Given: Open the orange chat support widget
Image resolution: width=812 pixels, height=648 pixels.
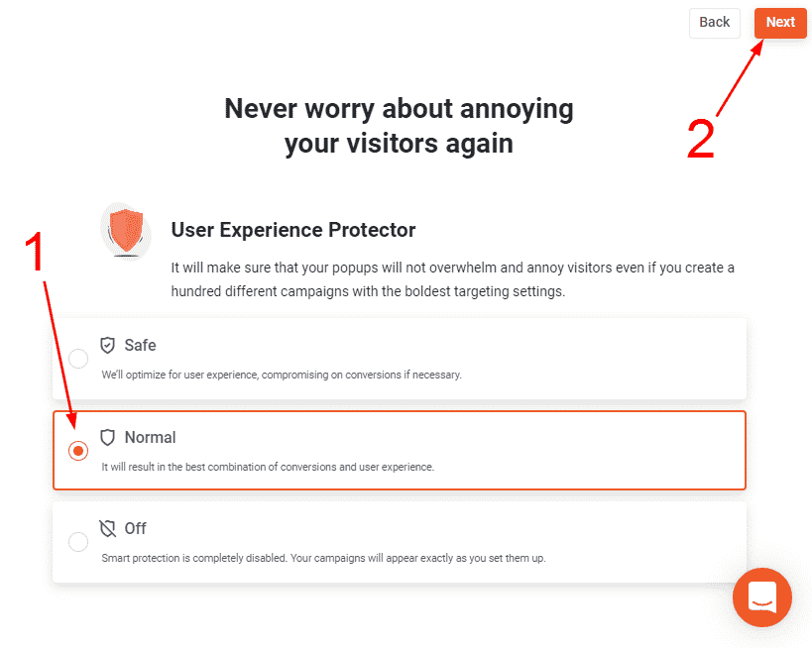Looking at the screenshot, I should tap(761, 597).
